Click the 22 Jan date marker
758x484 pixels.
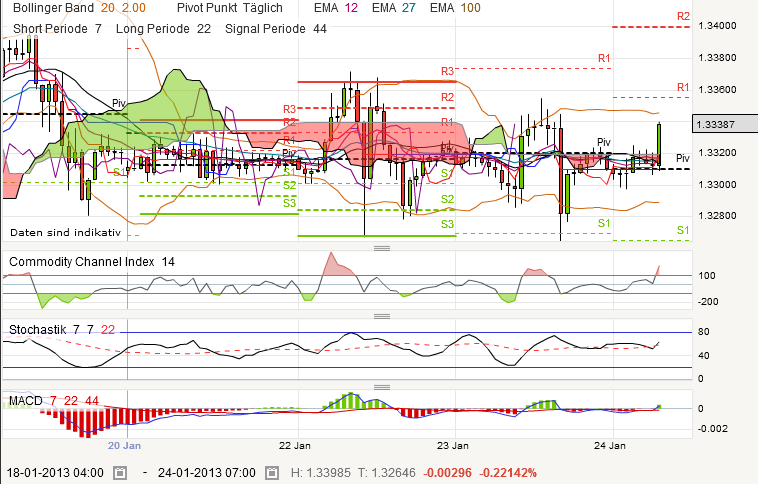point(295,445)
